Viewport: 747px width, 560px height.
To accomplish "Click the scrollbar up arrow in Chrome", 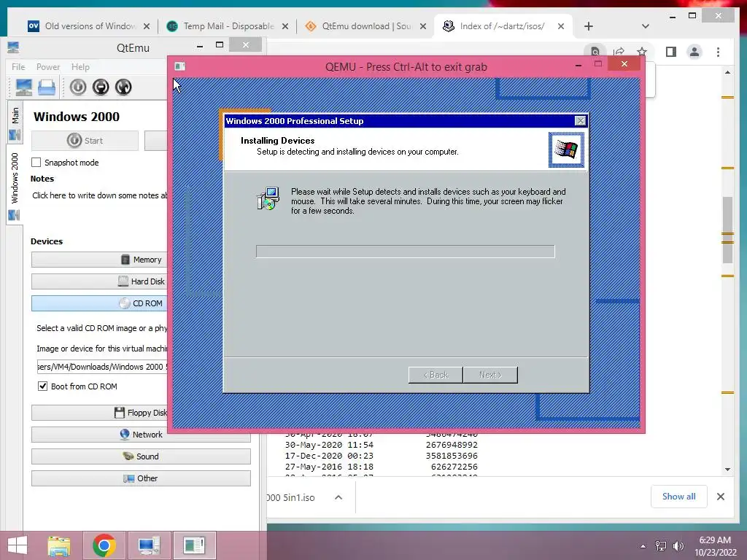I will (x=727, y=72).
